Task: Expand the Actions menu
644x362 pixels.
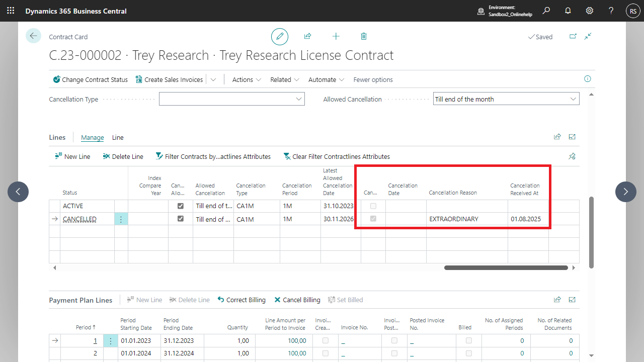Action: tap(247, 79)
